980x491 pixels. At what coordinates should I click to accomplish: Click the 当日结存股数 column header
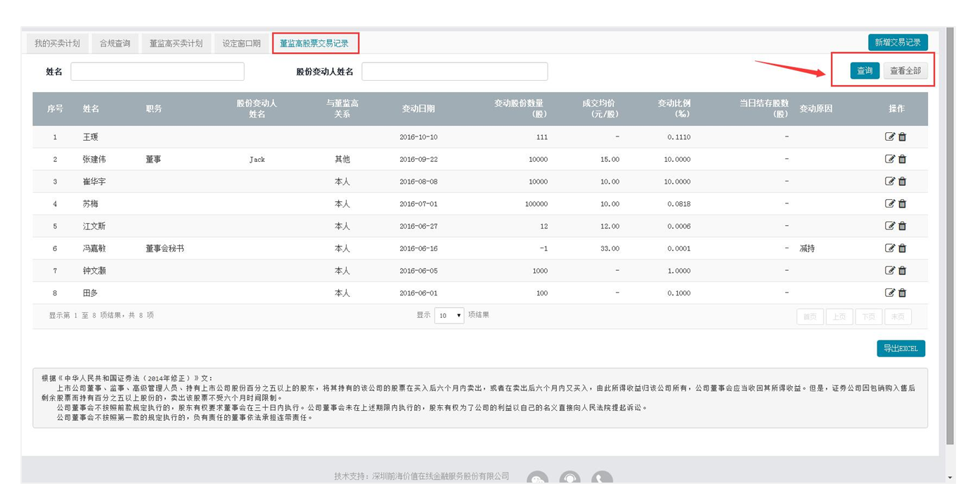pos(764,108)
